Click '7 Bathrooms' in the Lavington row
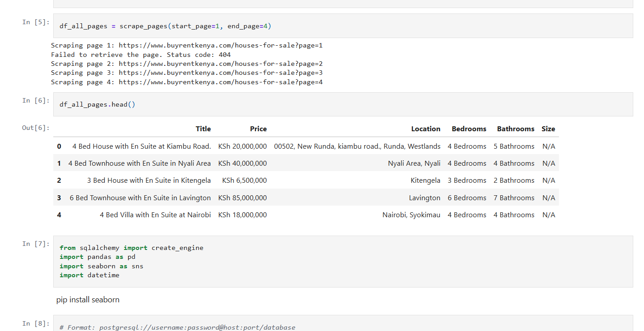This screenshot has height=331, width=644. 514,198
